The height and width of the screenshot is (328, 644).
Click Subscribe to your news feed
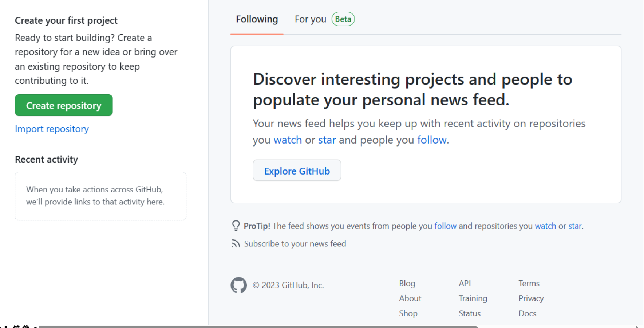[295, 244]
